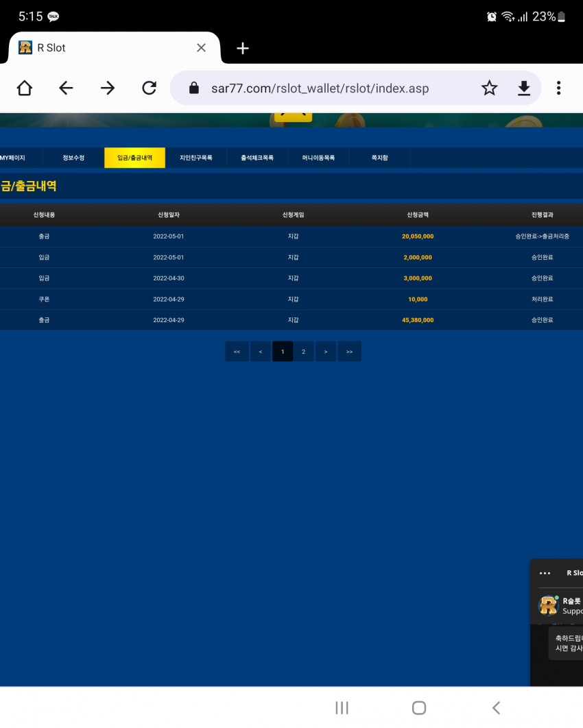Tap the Android back chevron in navigation bar
This screenshot has height=728, width=583.
[x=496, y=707]
